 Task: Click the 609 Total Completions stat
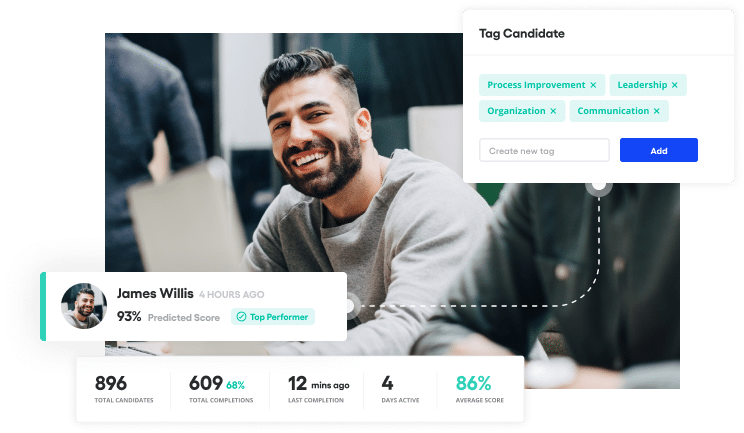coord(221,389)
